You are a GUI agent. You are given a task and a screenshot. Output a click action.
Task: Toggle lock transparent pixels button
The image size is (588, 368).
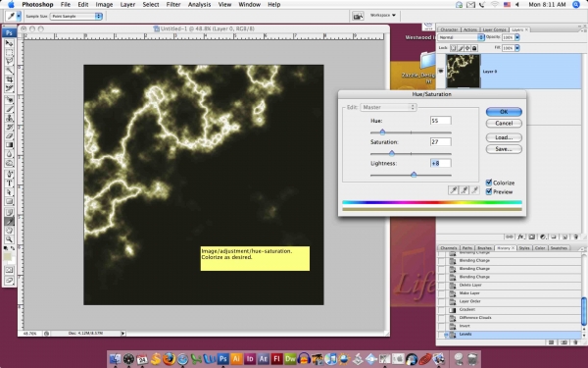click(454, 48)
